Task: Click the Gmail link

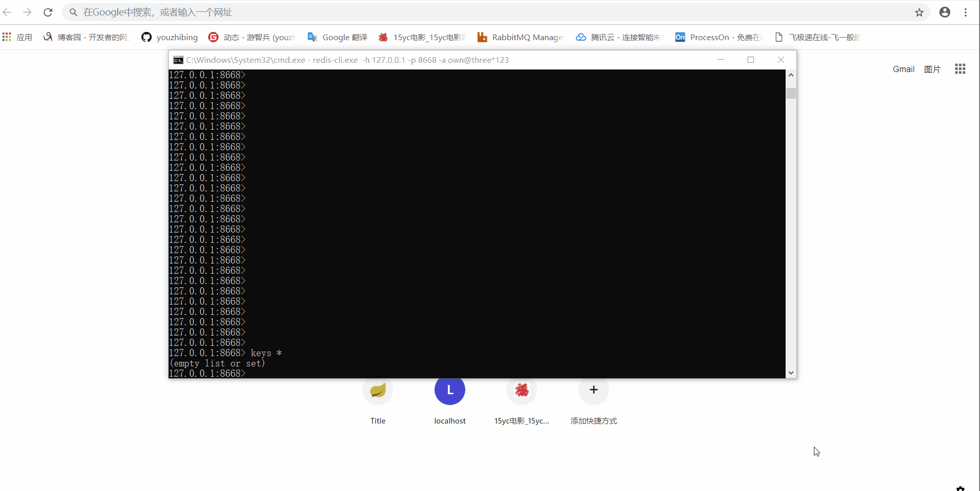Action: tap(903, 69)
